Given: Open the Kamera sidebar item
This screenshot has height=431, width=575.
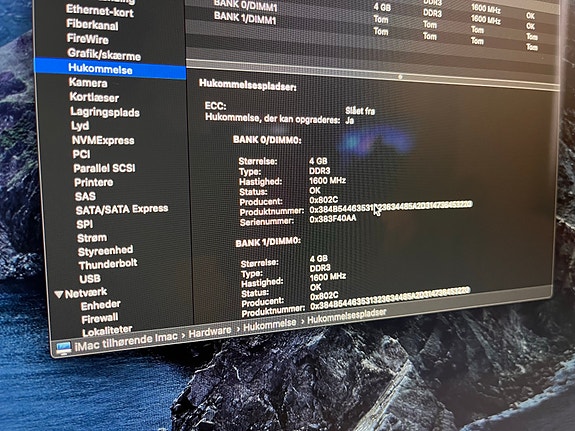Looking at the screenshot, I should click(x=88, y=83).
